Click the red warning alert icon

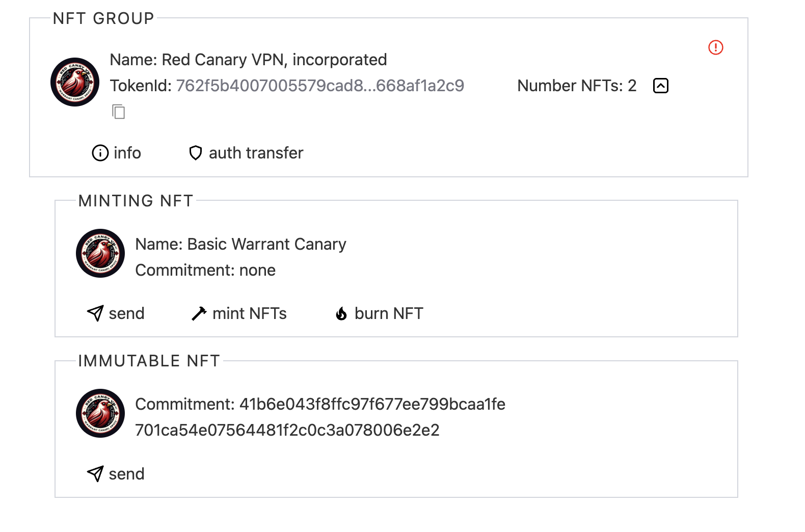(x=715, y=47)
